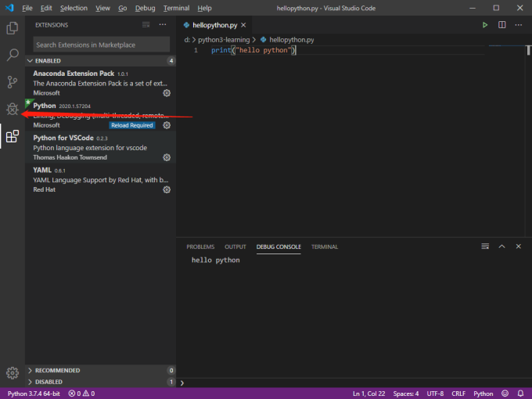
Task: Open notifications bell in status bar
Action: click(x=520, y=394)
